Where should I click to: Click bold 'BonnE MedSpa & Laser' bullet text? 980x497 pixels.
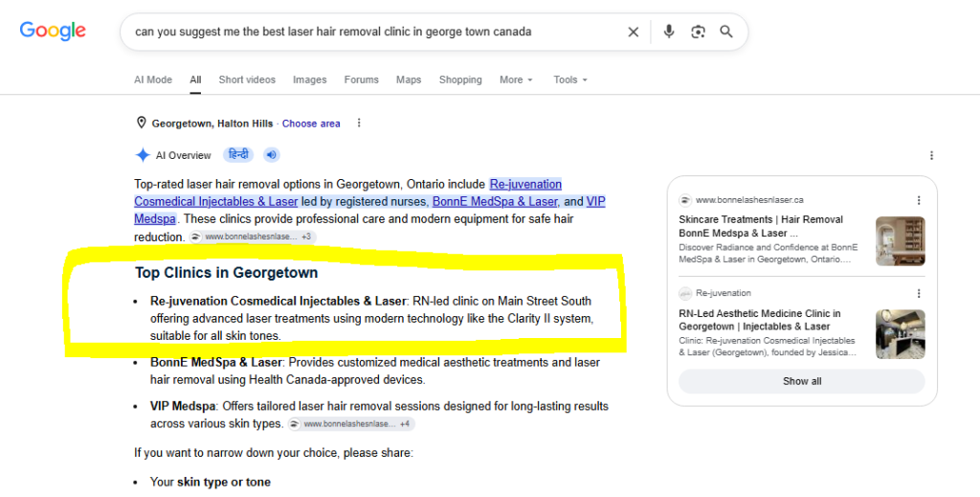[216, 363]
